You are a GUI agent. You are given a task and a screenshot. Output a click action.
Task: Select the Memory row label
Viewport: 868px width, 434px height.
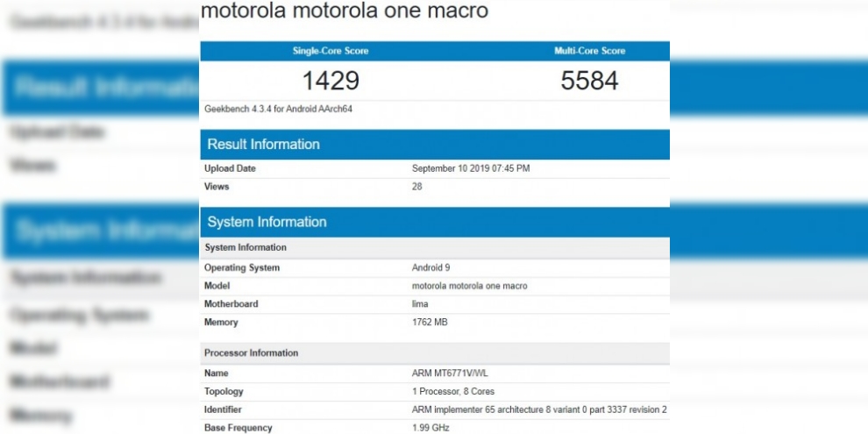[221, 322]
